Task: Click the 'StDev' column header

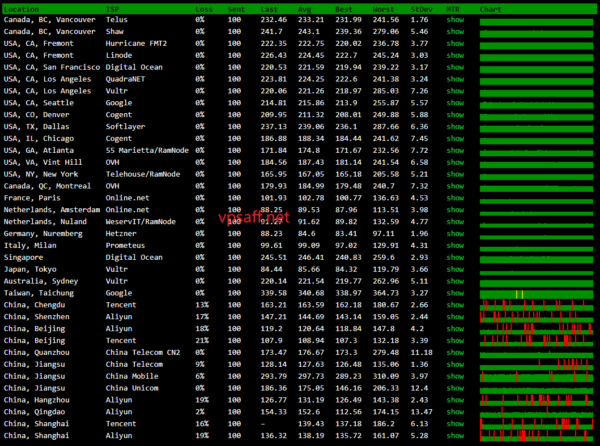Action: pyautogui.click(x=421, y=9)
